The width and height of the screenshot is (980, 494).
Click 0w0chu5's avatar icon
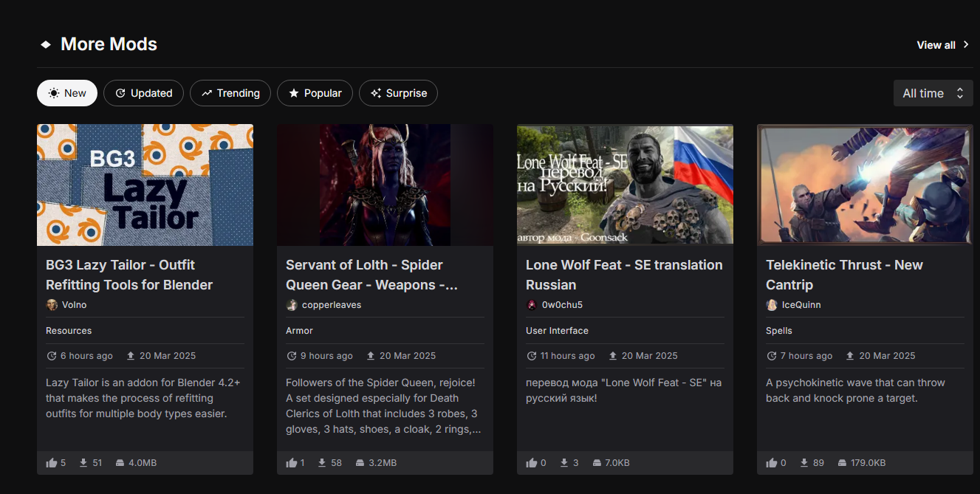[x=532, y=305]
